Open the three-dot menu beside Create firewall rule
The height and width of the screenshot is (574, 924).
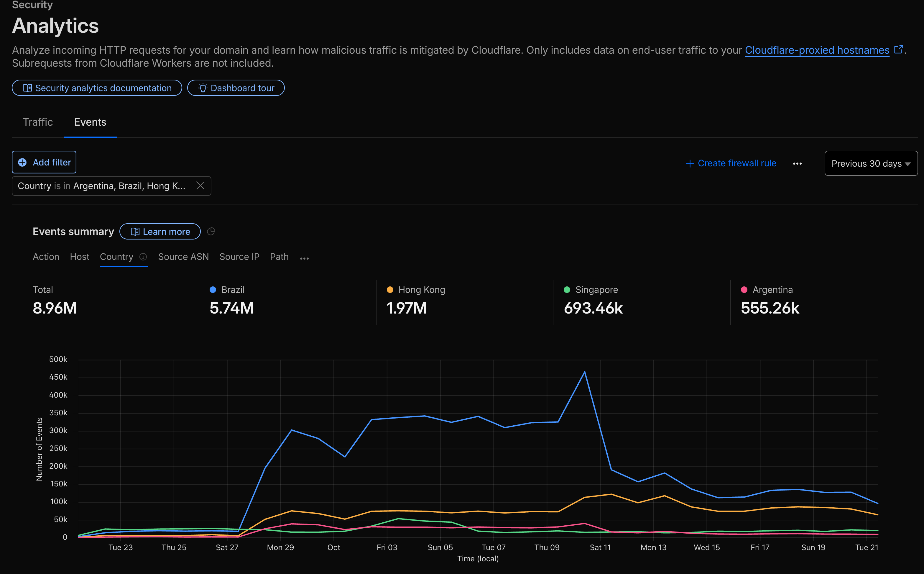pos(797,164)
